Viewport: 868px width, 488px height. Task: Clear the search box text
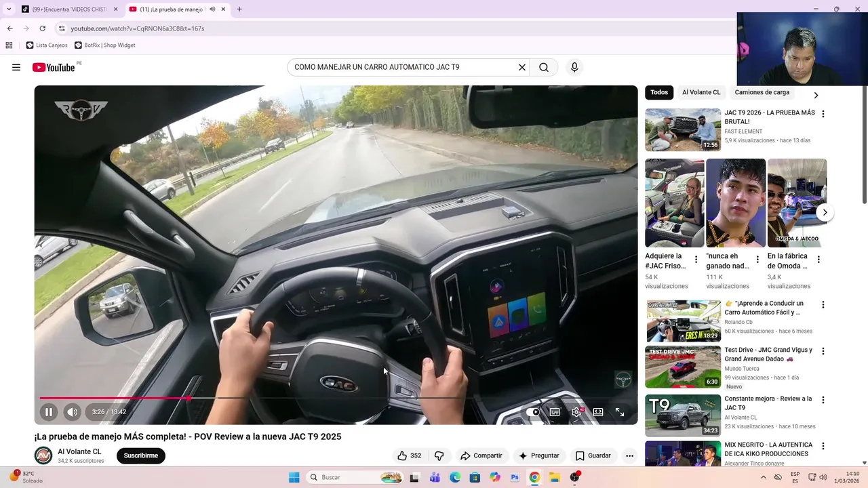(x=522, y=67)
